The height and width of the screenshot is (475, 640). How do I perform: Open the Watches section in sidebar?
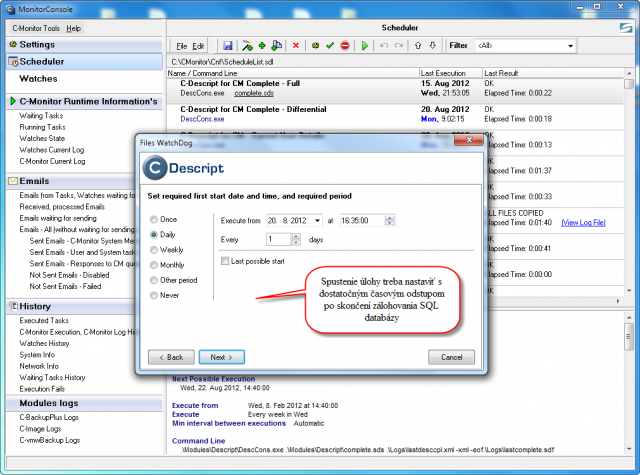(x=38, y=78)
